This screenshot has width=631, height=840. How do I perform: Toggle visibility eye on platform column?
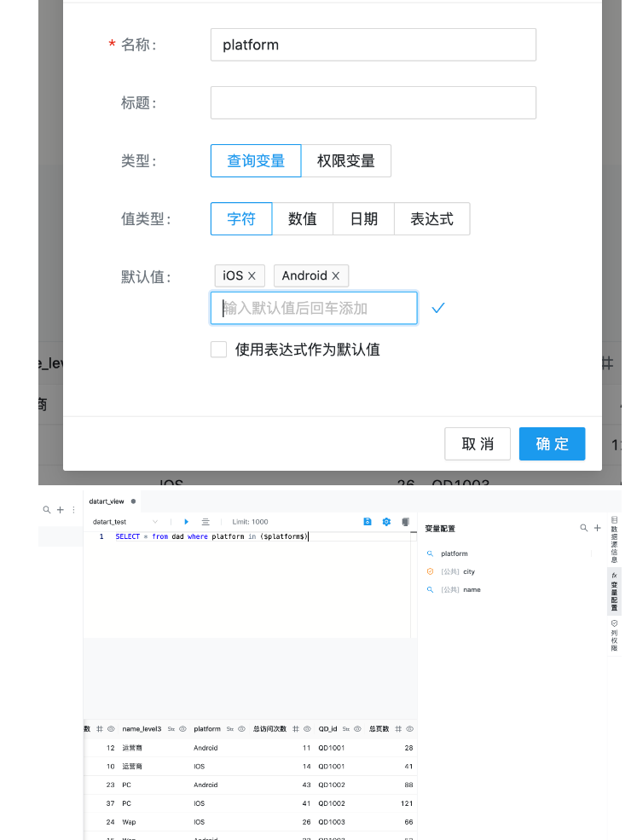click(242, 729)
